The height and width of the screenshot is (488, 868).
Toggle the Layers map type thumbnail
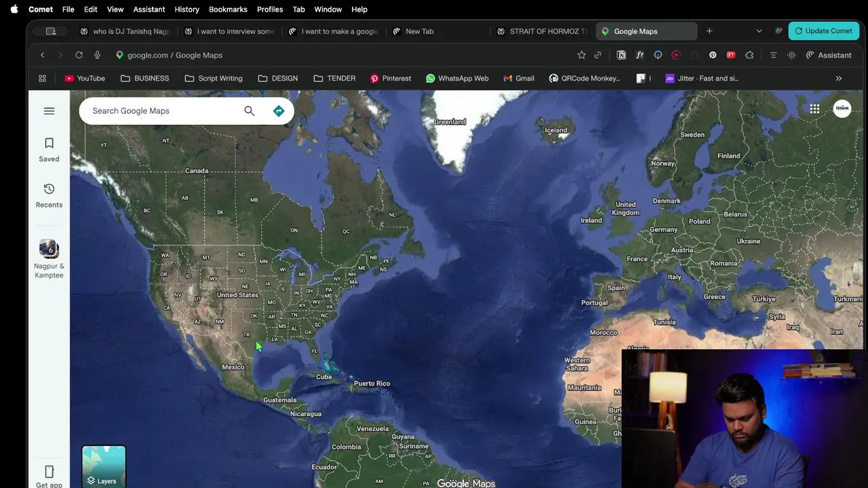point(104,467)
